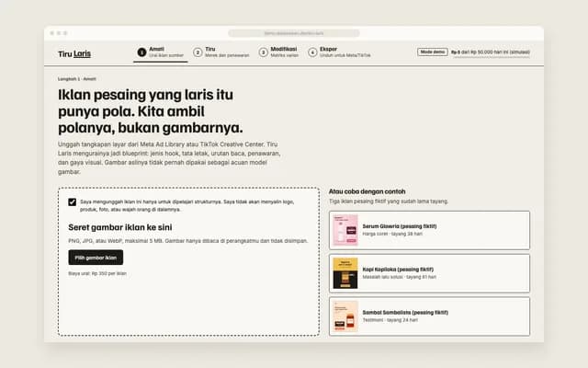
Task: Open the Tiru Laris logo link
Action: pyautogui.click(x=74, y=53)
